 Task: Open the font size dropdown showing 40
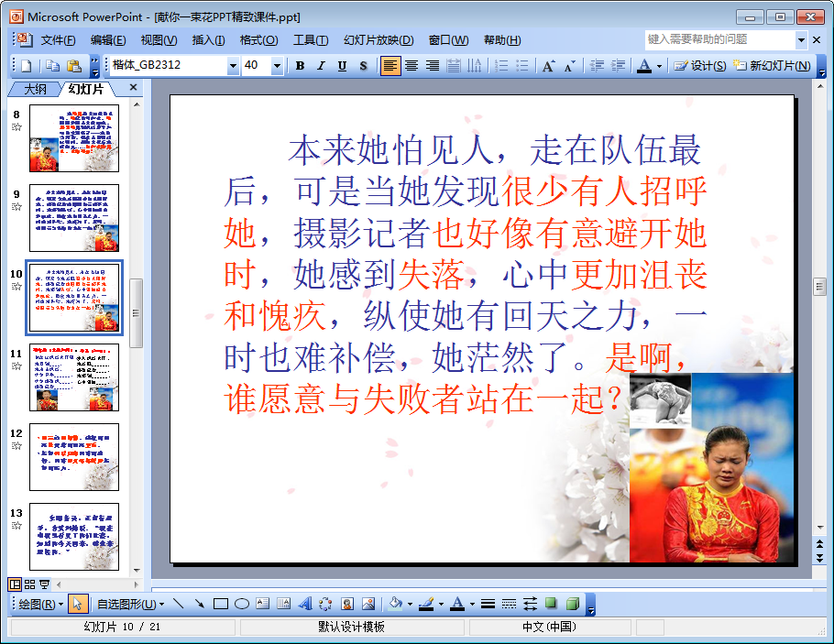[x=277, y=66]
